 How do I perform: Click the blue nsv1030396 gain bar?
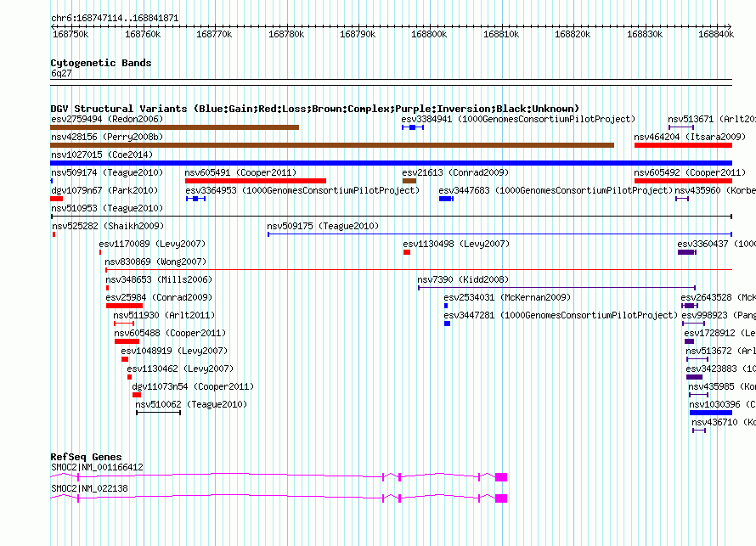coord(711,413)
